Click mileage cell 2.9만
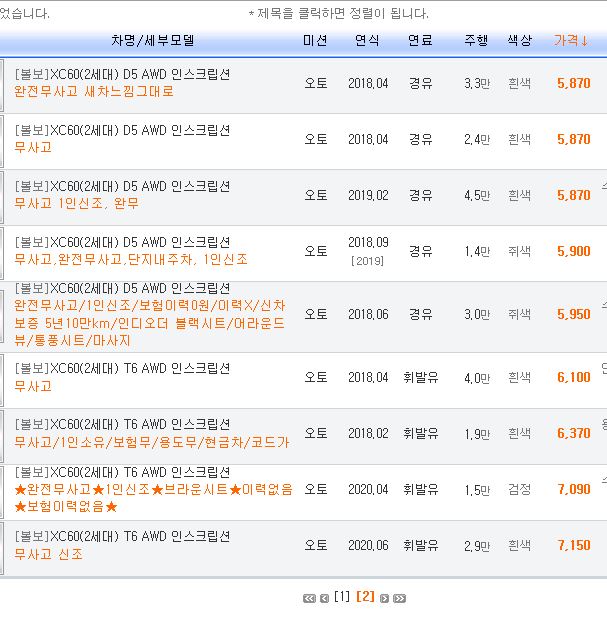607x621 pixels. point(477,546)
